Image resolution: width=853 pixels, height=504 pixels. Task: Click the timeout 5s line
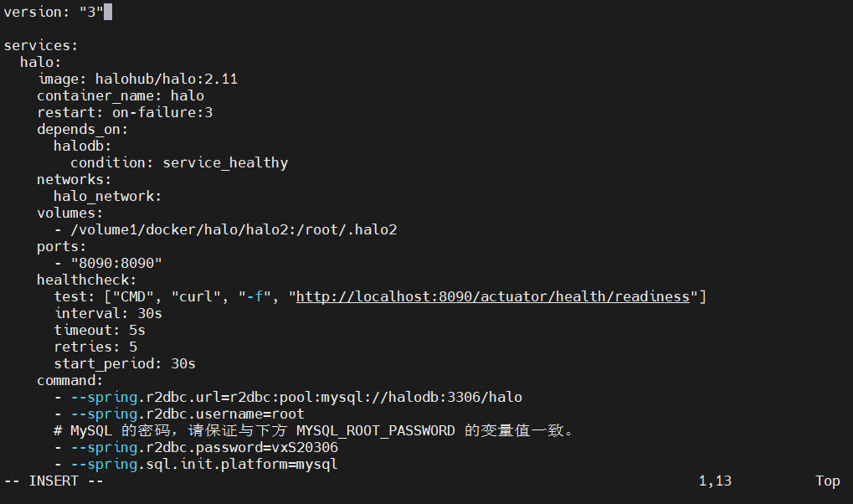click(x=100, y=330)
